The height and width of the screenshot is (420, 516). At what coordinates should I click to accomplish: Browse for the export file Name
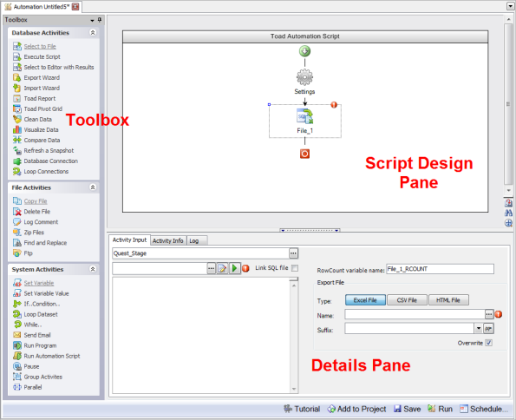(489, 314)
